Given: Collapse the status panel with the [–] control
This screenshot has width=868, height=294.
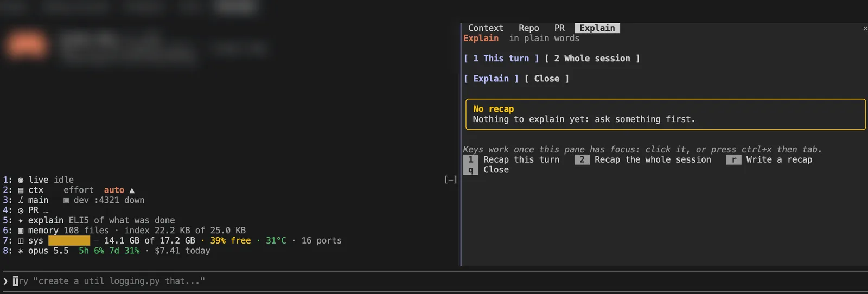Looking at the screenshot, I should (450, 180).
